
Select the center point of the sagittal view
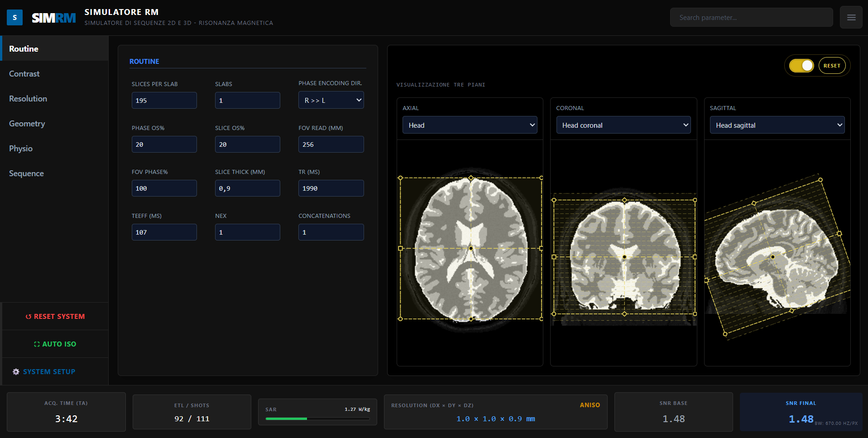click(773, 257)
